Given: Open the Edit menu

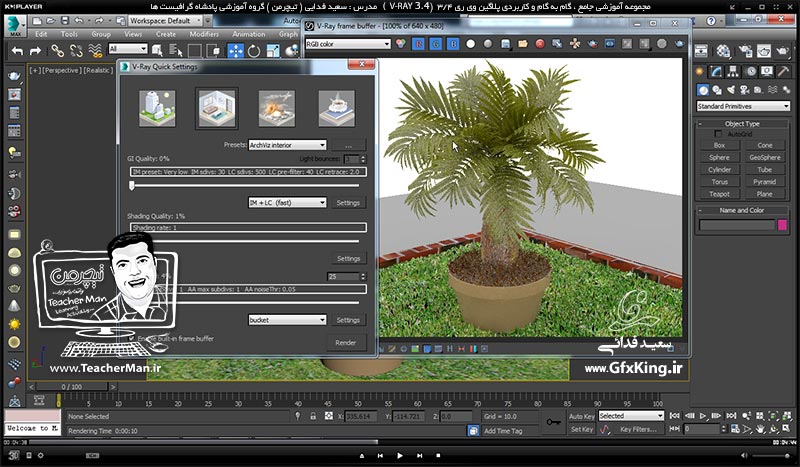Looking at the screenshot, I should click(41, 34).
